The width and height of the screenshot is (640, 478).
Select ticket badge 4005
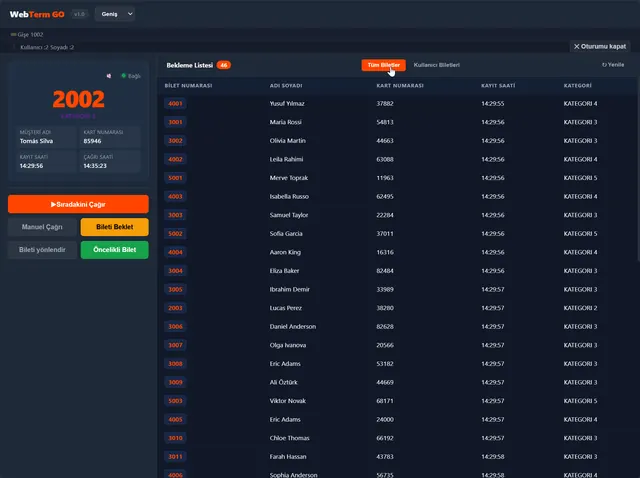[x=176, y=419]
